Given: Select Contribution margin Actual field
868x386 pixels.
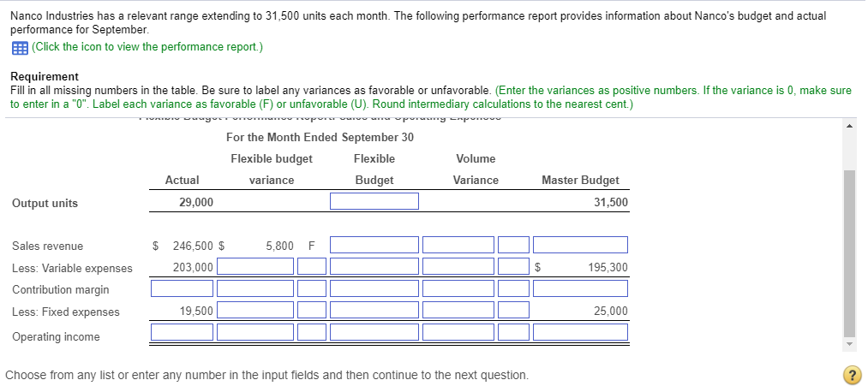Looking at the screenshot, I should click(183, 288).
